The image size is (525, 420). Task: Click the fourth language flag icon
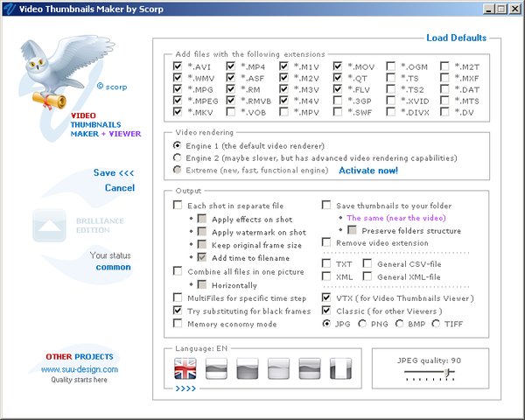278,368
